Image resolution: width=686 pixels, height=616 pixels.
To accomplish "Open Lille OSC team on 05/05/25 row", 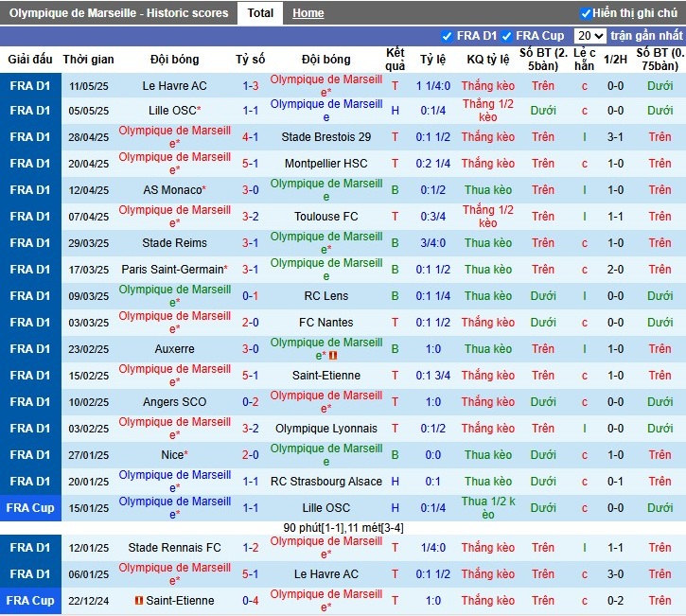I will 172,111.
